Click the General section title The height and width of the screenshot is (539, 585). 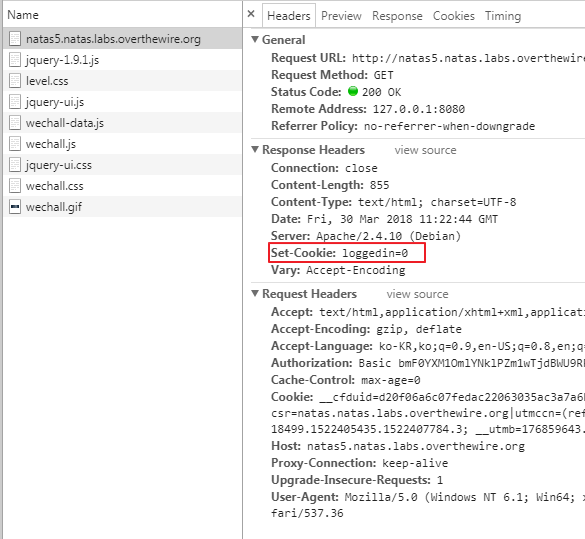click(x=284, y=40)
